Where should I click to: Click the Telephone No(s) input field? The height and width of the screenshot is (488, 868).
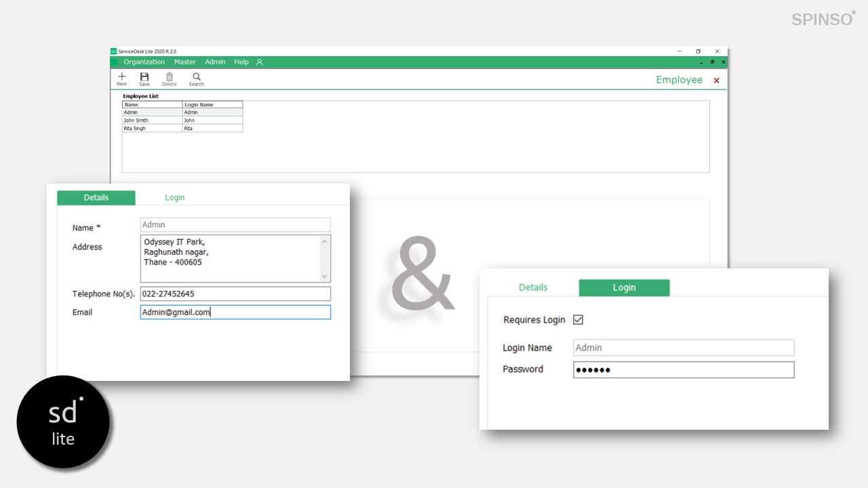[235, 294]
